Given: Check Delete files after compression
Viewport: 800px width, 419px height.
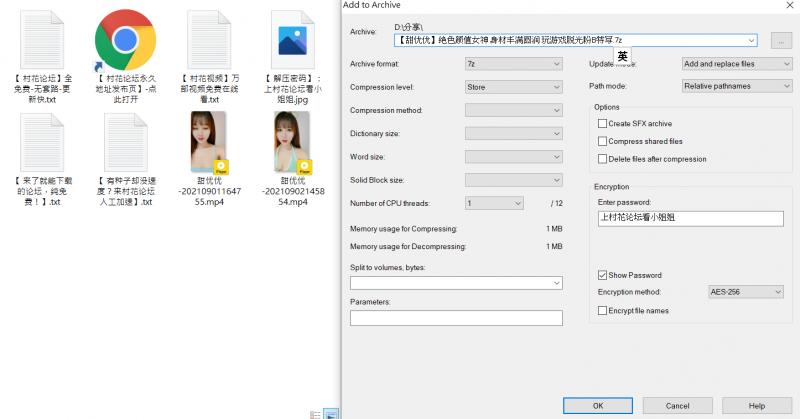Looking at the screenshot, I should click(x=602, y=159).
